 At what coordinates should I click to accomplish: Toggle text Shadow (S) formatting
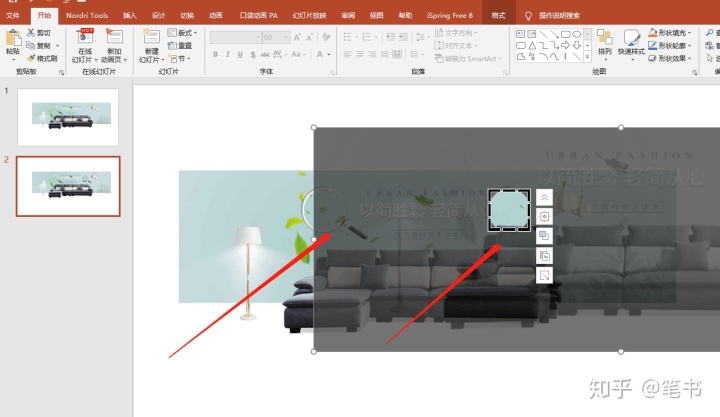(253, 54)
